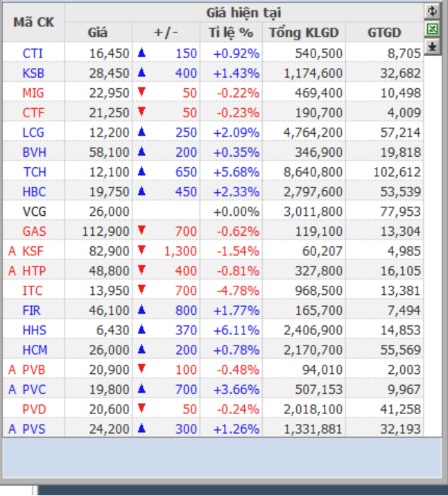This screenshot has width=448, height=496.
Task: Select value 55,569 in HCM row
Action: [400, 350]
